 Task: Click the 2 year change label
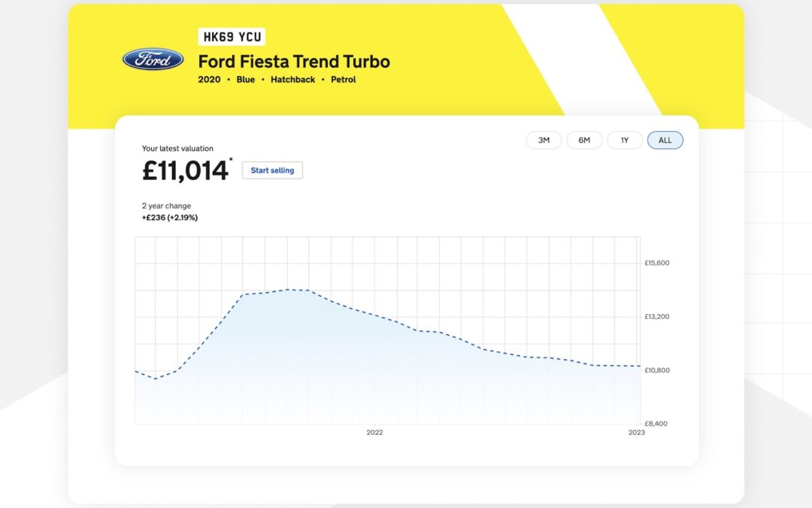[166, 205]
